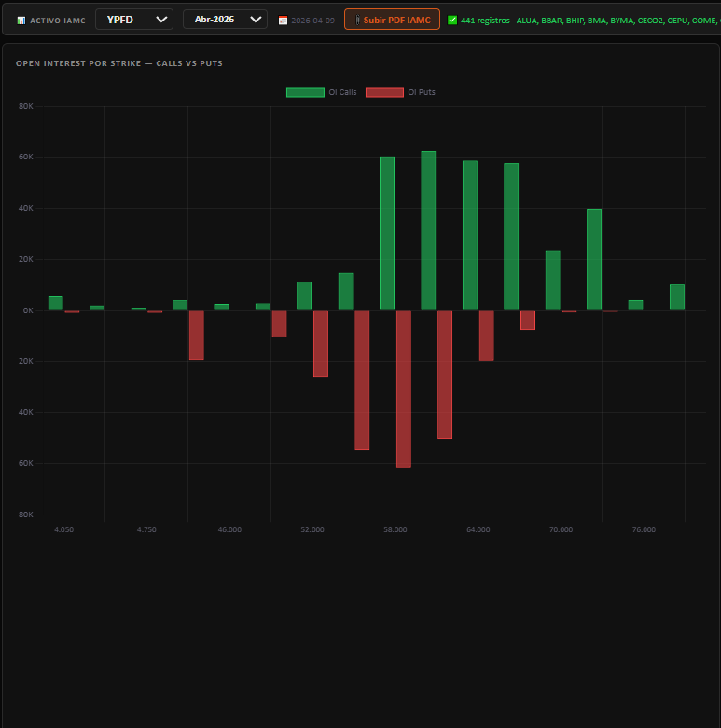This screenshot has height=728, width=721.
Task: Click the OI Calls legend label
Action: click(342, 92)
